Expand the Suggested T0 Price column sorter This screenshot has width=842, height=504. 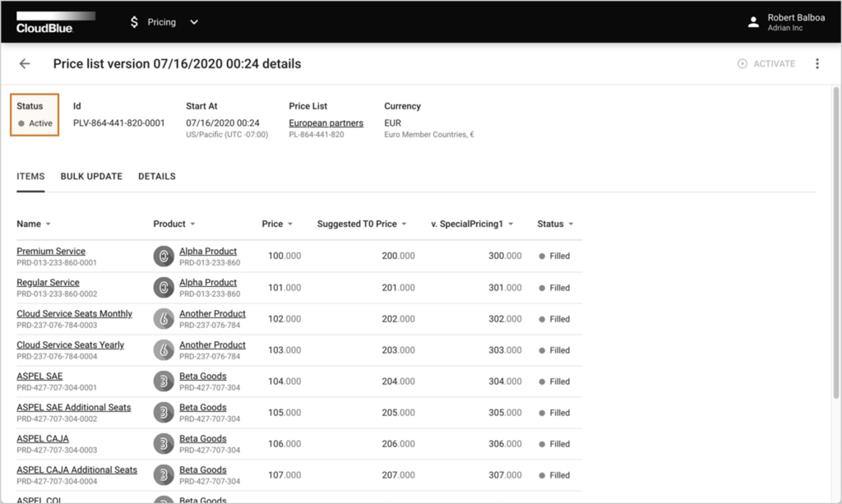405,224
